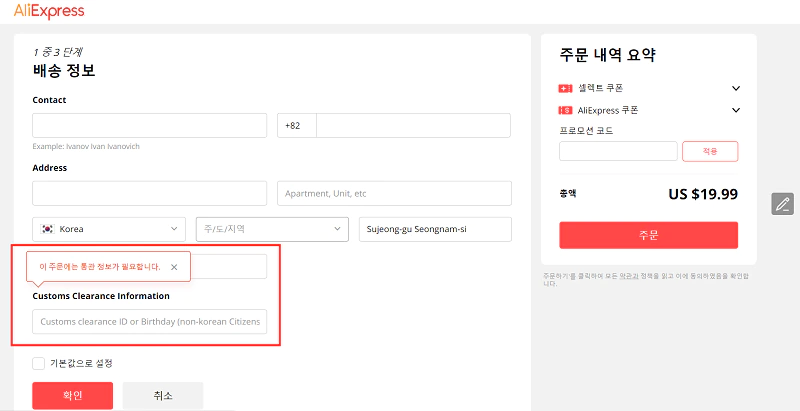Focus the Apartment, Unit, etc field

tap(394, 193)
